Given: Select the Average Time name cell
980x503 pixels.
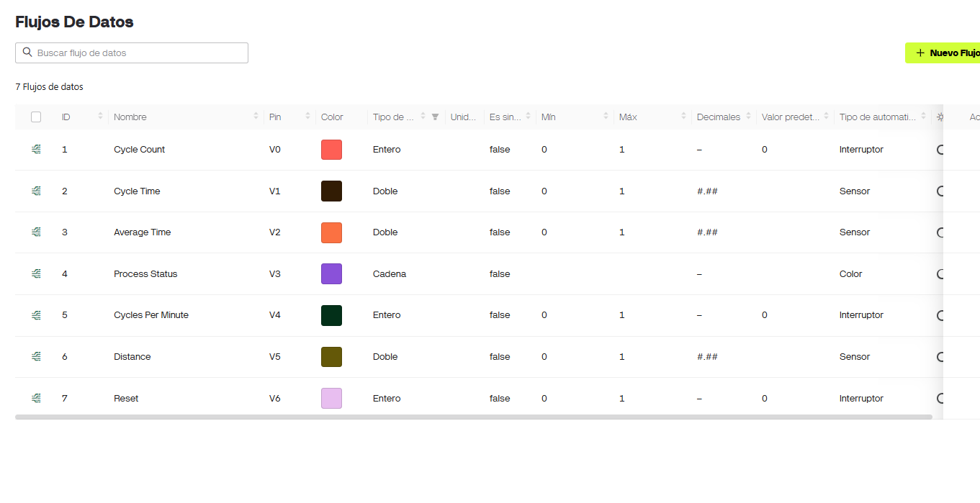Looking at the screenshot, I should (143, 232).
